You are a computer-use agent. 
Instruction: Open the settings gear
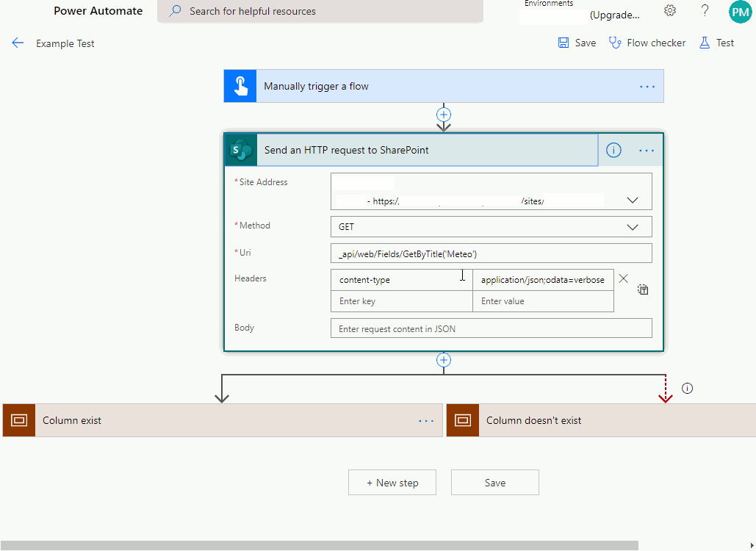[670, 10]
